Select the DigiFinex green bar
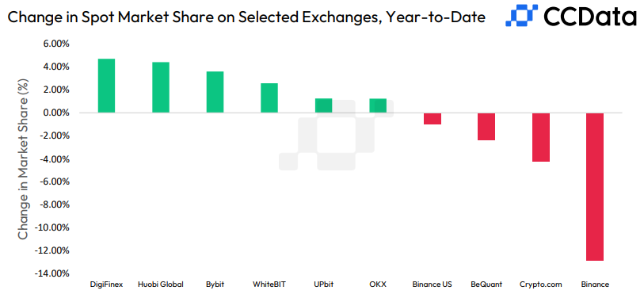 click(106, 86)
